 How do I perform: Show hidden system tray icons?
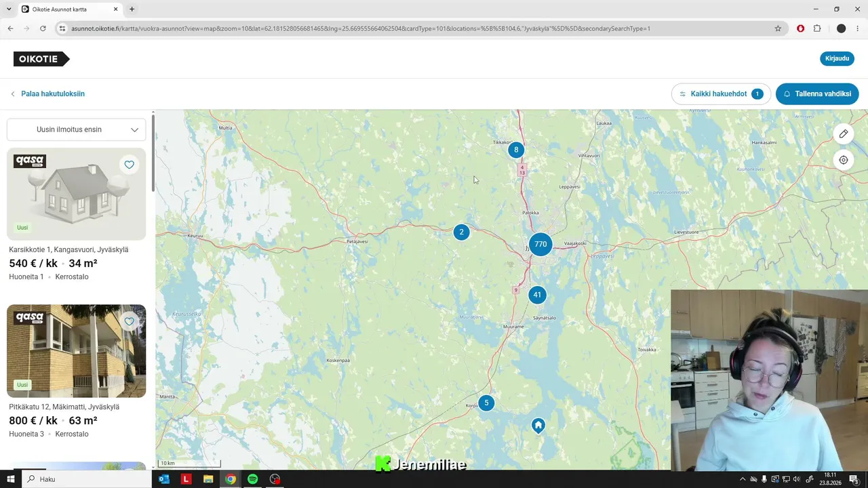pyautogui.click(x=743, y=479)
